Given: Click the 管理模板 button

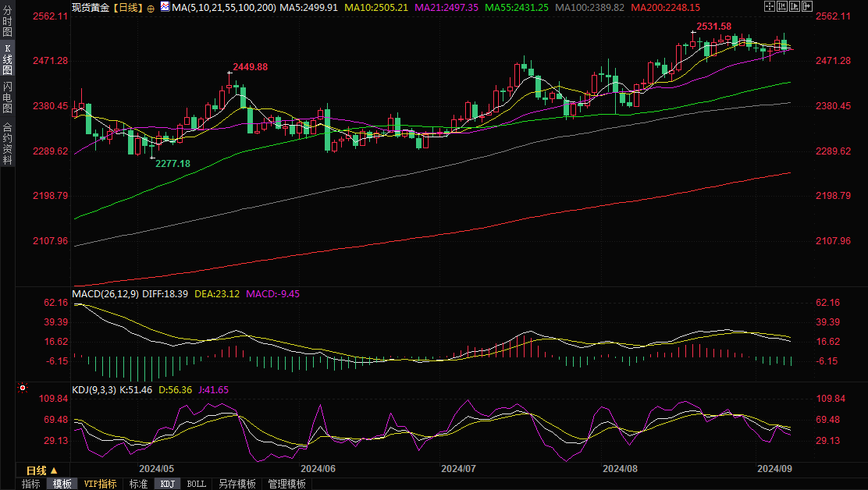Looking at the screenshot, I should pyautogui.click(x=286, y=484).
